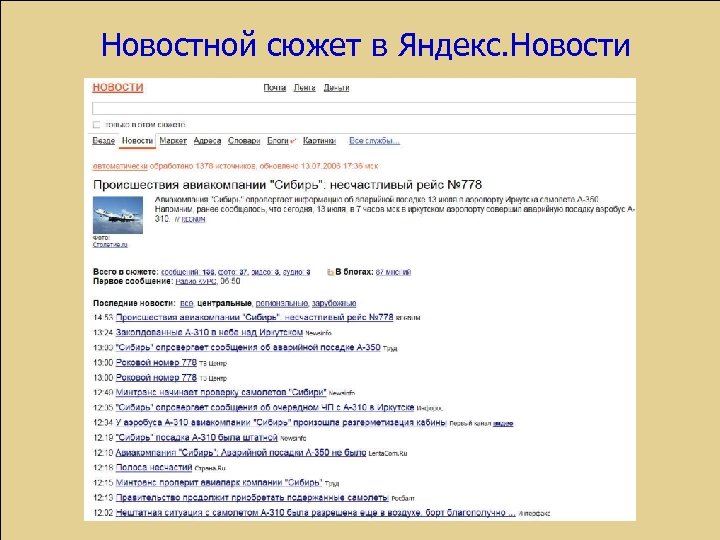
Task: Focus the news search input field
Action: coord(364,108)
